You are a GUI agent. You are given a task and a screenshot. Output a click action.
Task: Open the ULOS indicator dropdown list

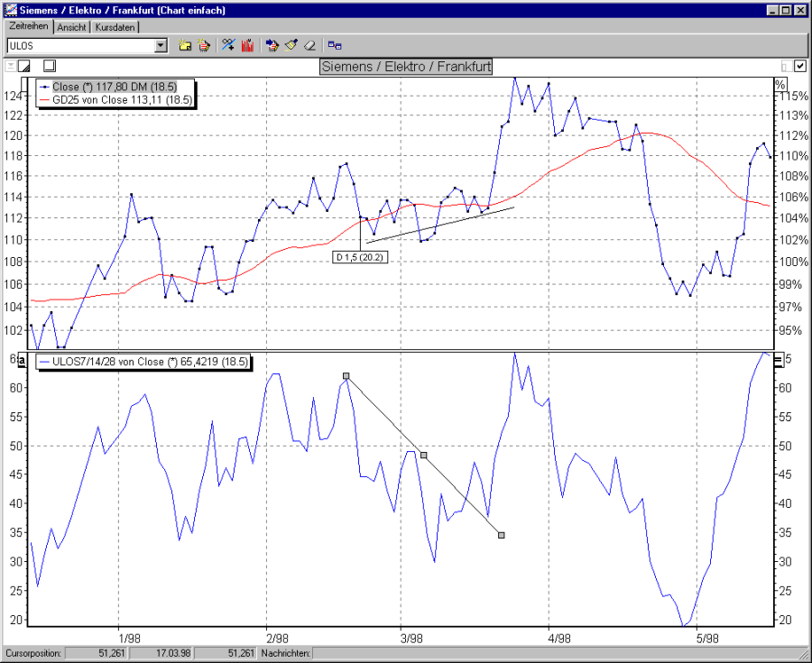(x=159, y=44)
